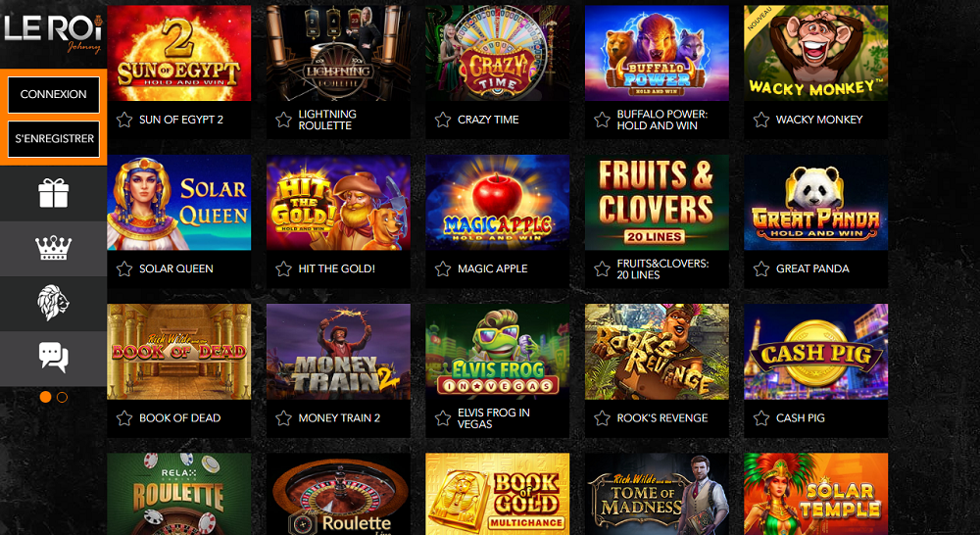This screenshot has height=535, width=980.
Task: Select the second sidebar page dot
Action: 62,397
